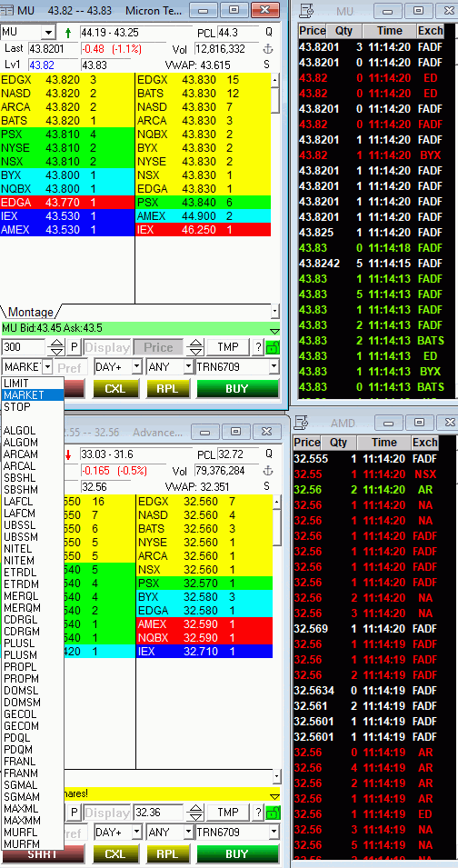Click the Exch column header in MU Time & Sales
Image resolution: width=458 pixels, height=868 pixels.
coord(429,31)
